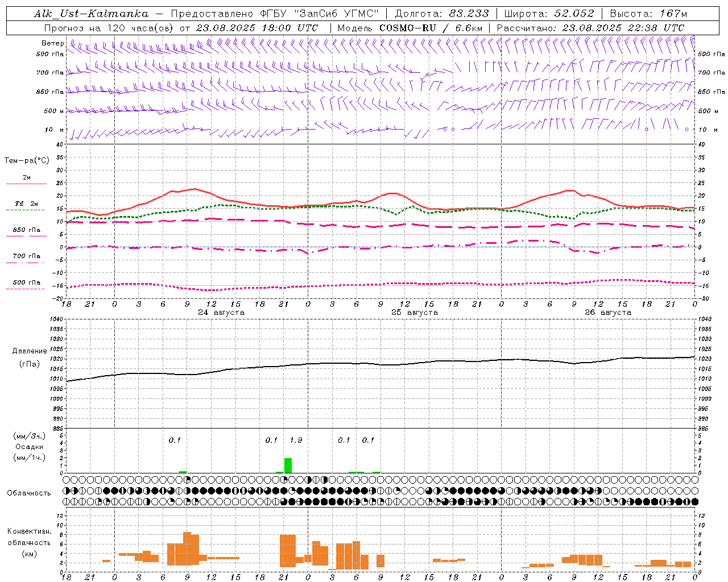Click the Конвективн. облачность (км) label

pyautogui.click(x=29, y=542)
